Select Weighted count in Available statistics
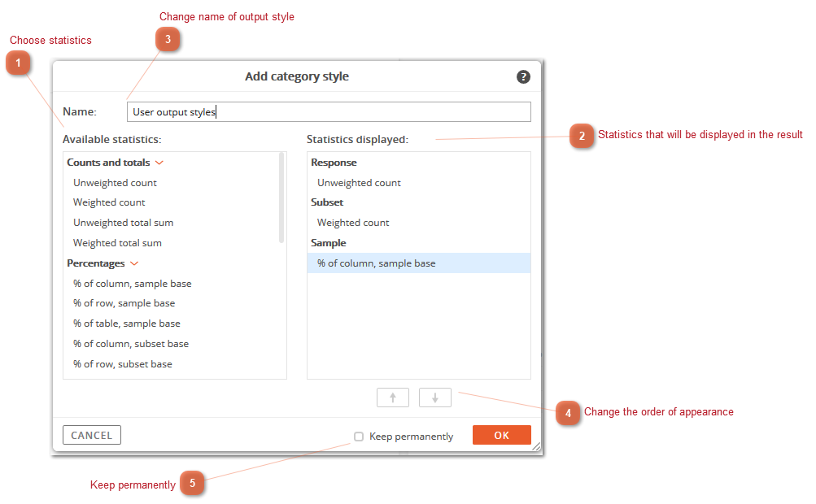The width and height of the screenshot is (816, 504). point(109,202)
